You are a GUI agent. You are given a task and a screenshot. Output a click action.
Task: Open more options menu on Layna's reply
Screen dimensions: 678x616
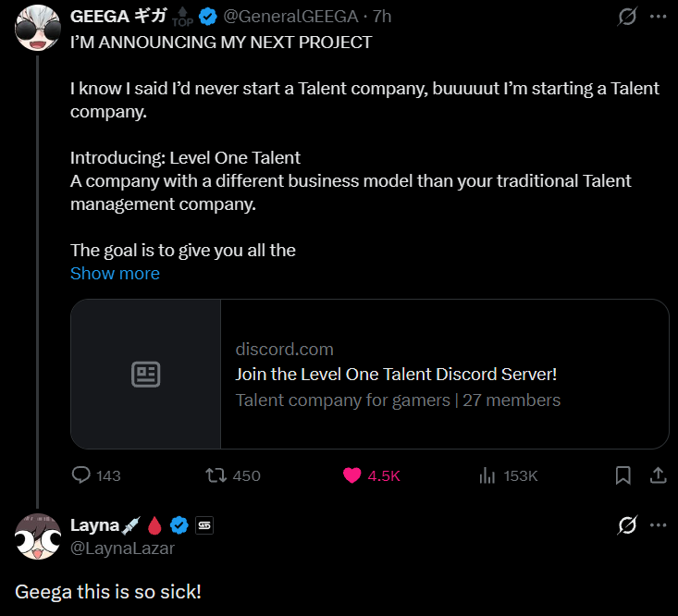[658, 524]
